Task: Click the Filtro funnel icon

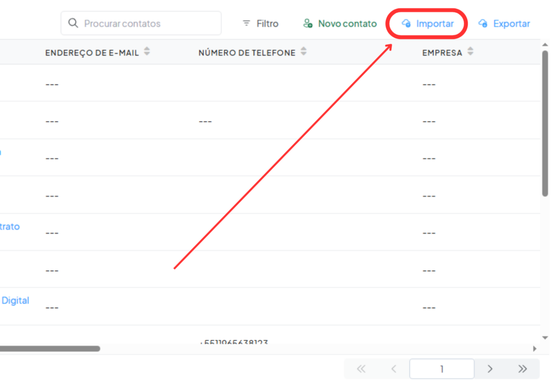Action: click(x=247, y=24)
